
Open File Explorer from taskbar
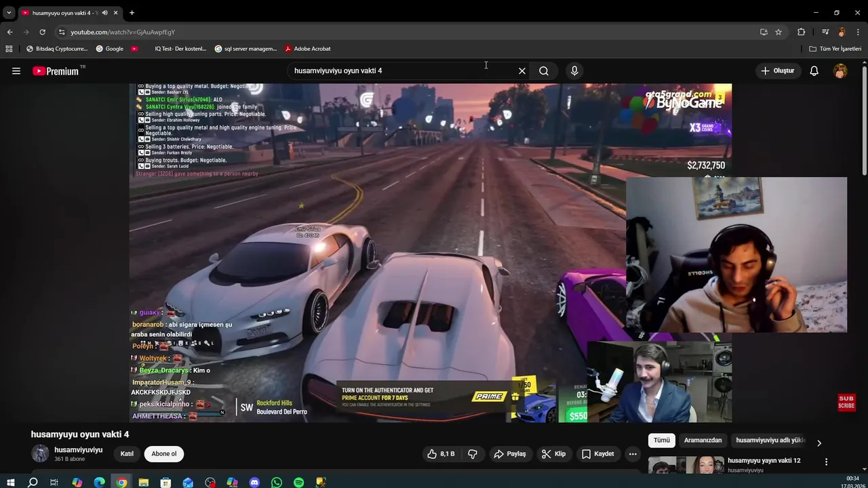pyautogui.click(x=144, y=483)
